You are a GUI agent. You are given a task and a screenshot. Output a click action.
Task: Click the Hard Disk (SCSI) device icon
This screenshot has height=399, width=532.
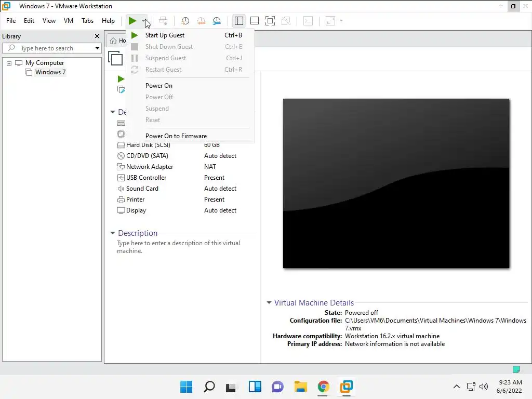pos(121,145)
